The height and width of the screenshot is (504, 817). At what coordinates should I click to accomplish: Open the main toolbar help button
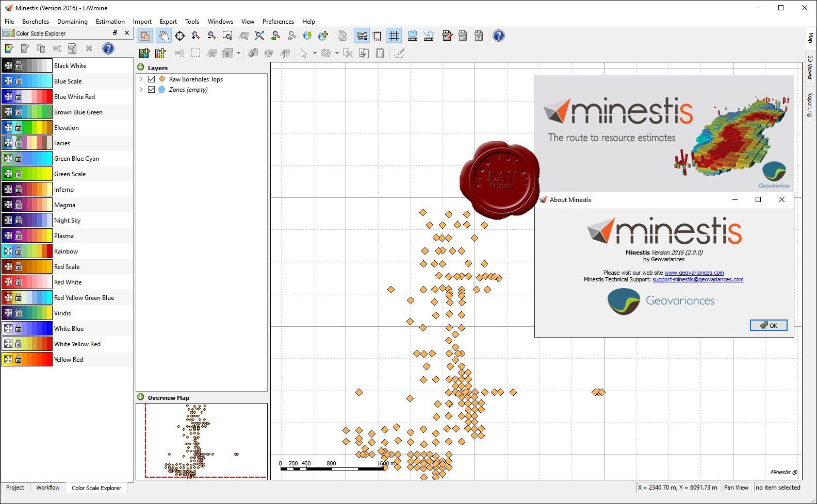[x=499, y=36]
